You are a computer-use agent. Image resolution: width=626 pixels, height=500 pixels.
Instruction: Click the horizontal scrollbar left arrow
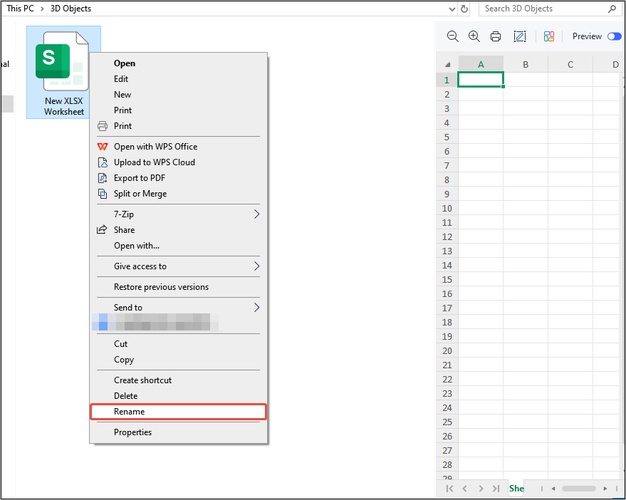pos(553,488)
